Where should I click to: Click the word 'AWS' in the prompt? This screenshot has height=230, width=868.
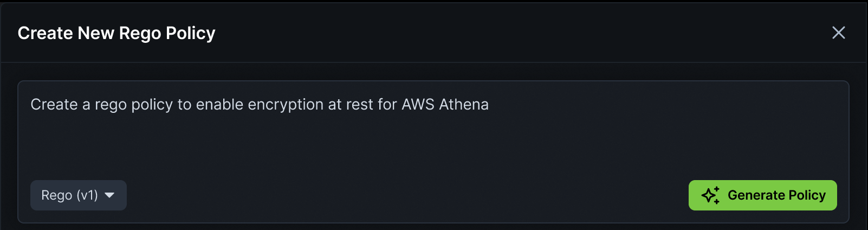click(418, 104)
